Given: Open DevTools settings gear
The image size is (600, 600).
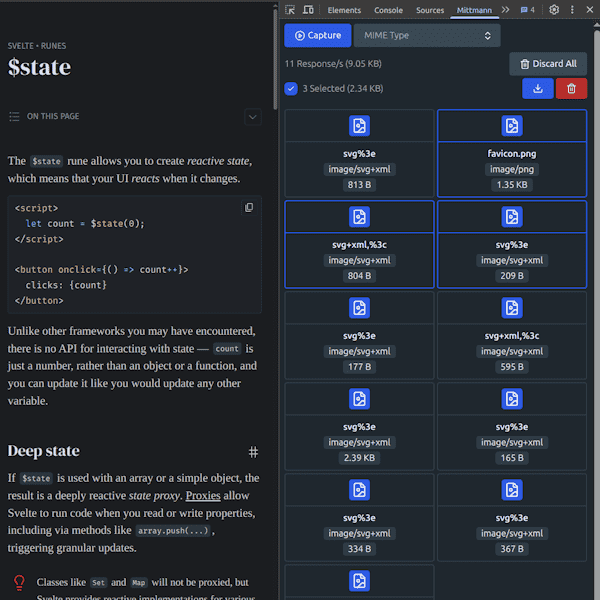Looking at the screenshot, I should [554, 10].
